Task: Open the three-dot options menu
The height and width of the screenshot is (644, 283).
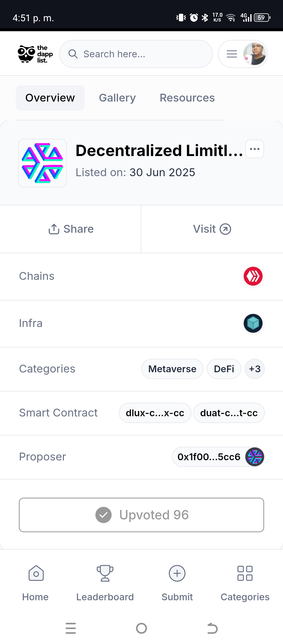Action: (x=255, y=149)
